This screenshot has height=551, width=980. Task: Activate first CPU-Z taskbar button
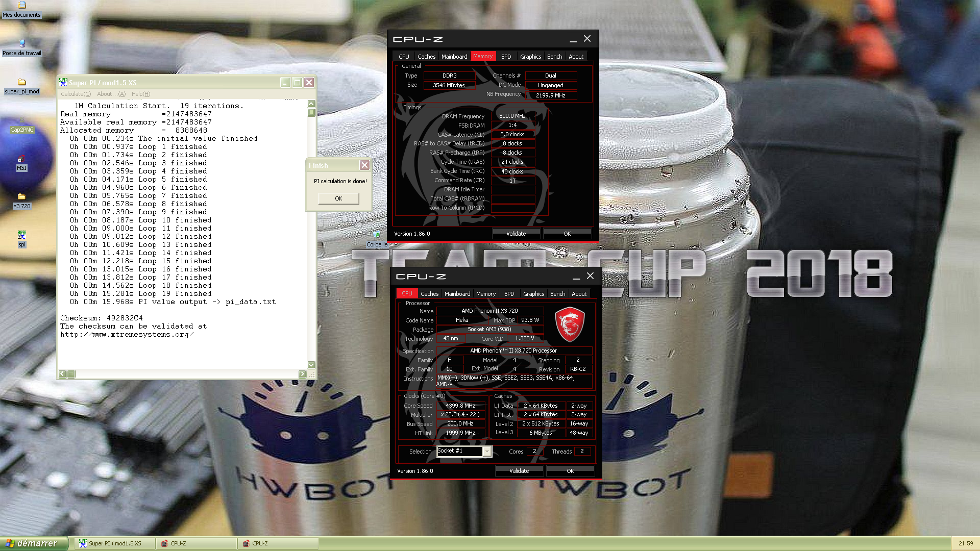197,544
